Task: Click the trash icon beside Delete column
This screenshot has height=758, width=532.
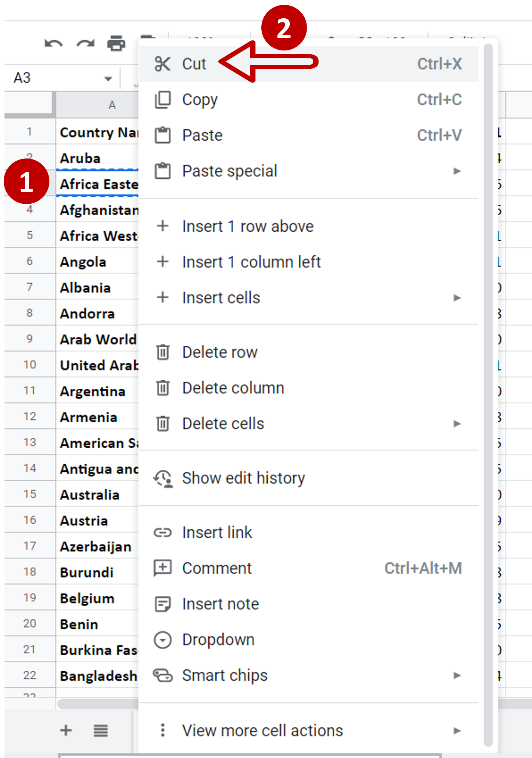Action: point(163,388)
